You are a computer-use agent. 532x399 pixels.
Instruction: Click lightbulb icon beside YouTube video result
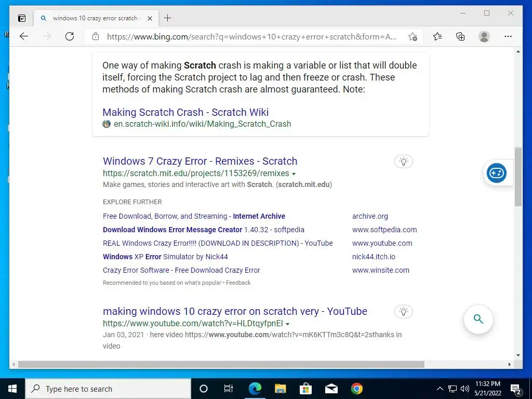(403, 312)
